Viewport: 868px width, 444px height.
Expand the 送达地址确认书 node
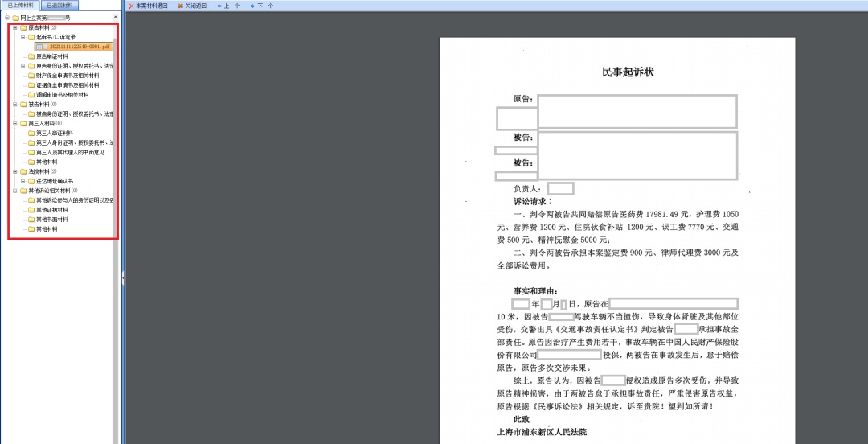coord(23,181)
